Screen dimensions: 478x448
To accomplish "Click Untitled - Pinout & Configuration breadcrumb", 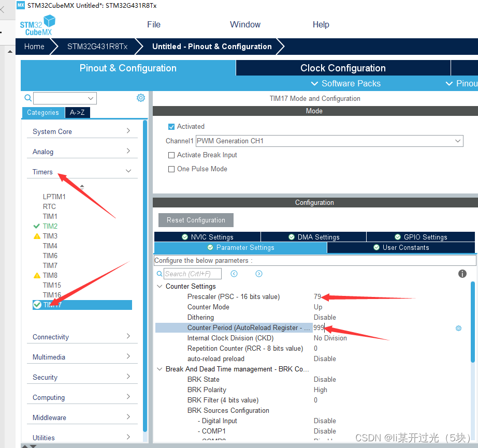I will (x=212, y=47).
